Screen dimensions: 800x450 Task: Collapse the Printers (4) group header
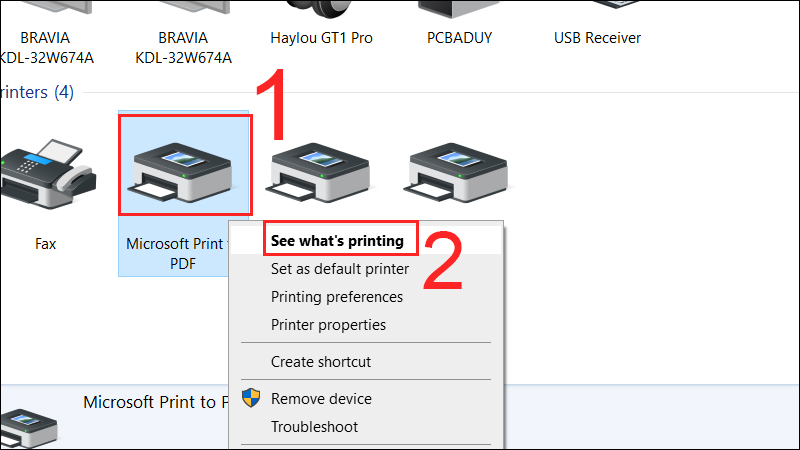[x=37, y=92]
